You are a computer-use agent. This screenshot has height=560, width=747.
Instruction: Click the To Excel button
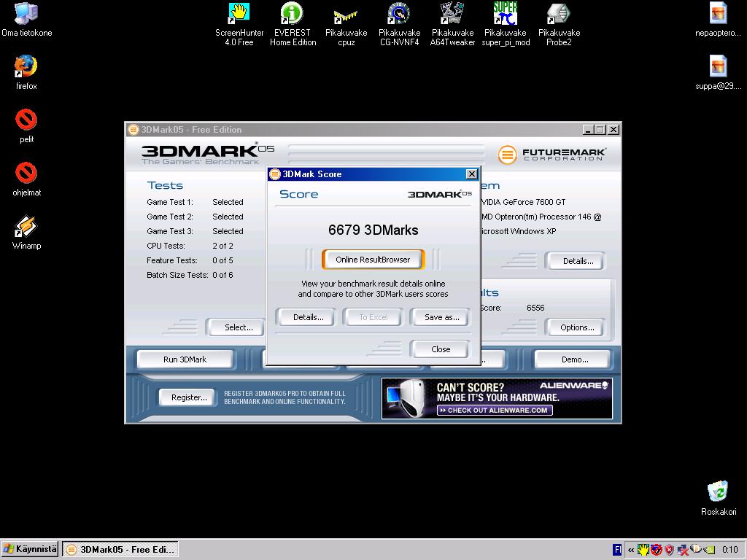pos(373,317)
